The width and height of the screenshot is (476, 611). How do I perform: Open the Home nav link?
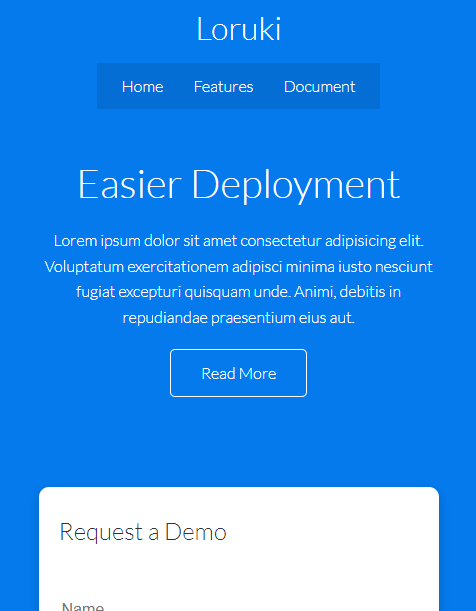(x=143, y=87)
